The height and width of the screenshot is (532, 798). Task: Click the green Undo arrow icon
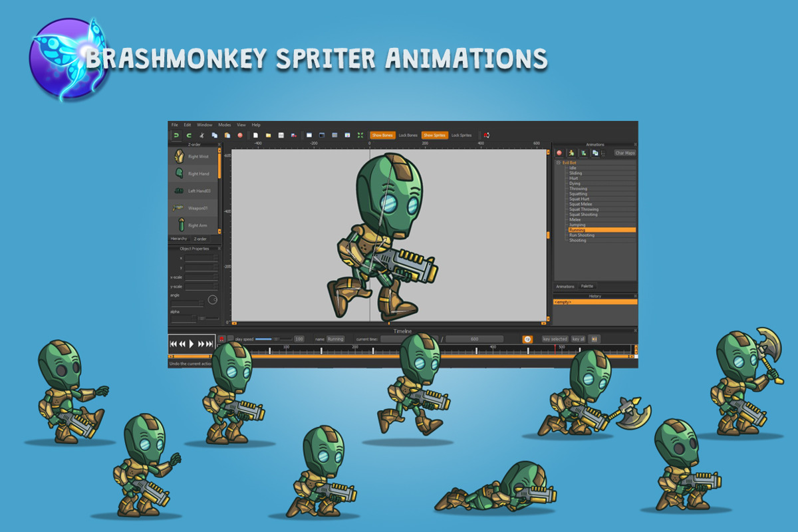pyautogui.click(x=176, y=135)
